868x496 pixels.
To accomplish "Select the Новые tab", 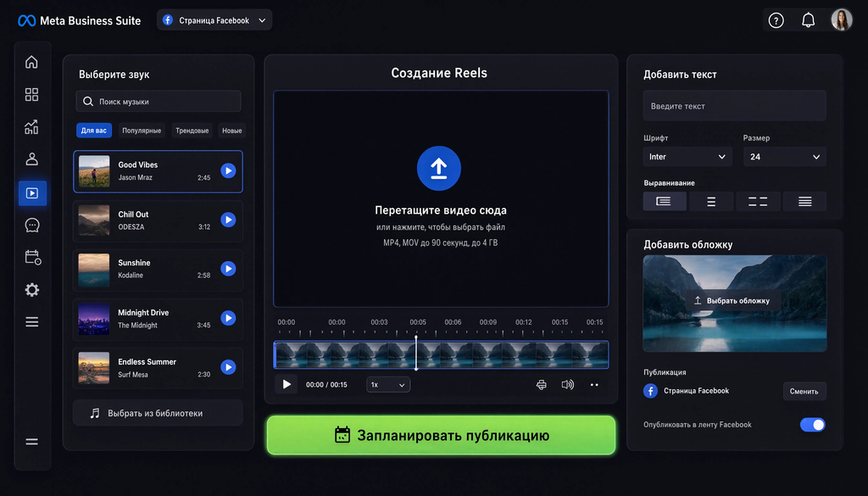I will click(x=232, y=131).
